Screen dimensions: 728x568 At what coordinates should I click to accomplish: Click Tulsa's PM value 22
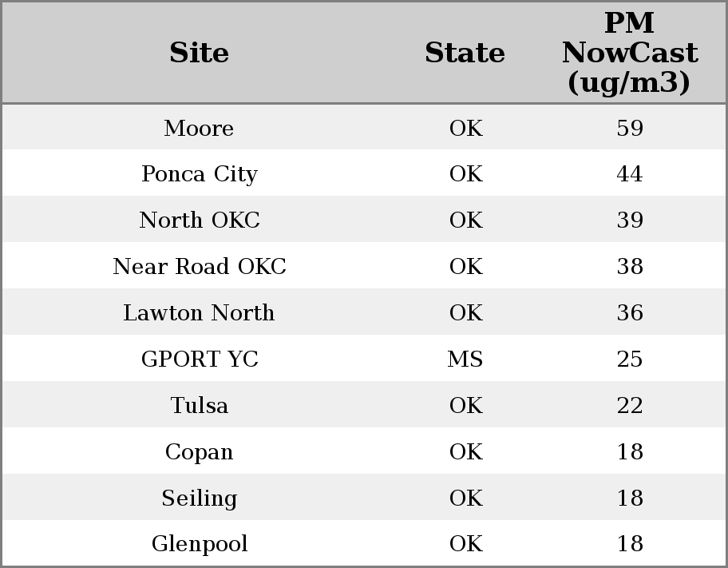[629, 406]
